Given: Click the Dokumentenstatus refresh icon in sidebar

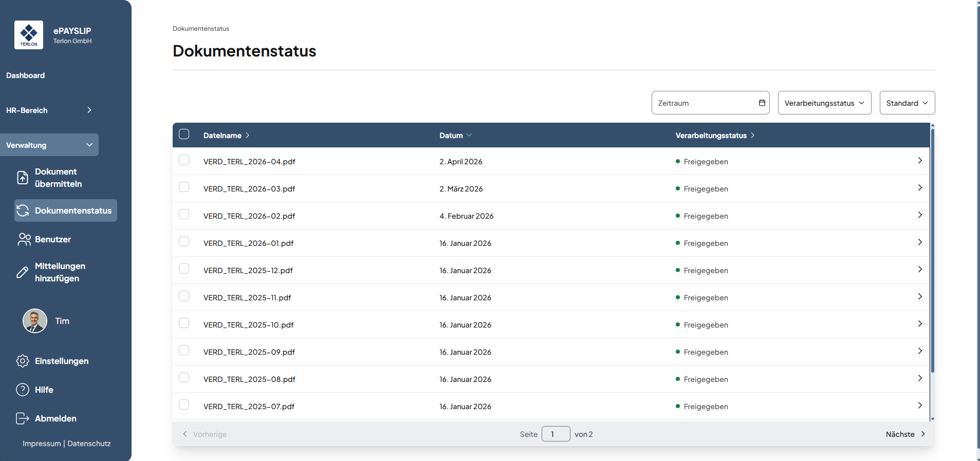Looking at the screenshot, I should 23,210.
